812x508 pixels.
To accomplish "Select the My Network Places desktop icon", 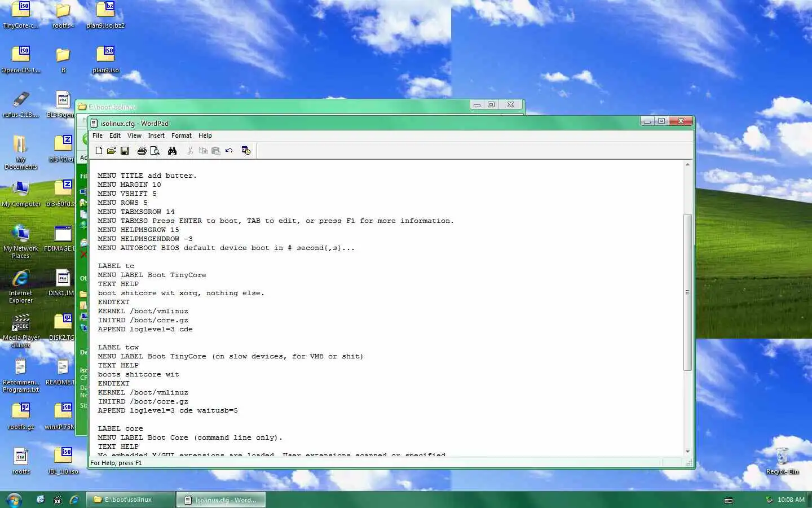I will [x=21, y=242].
